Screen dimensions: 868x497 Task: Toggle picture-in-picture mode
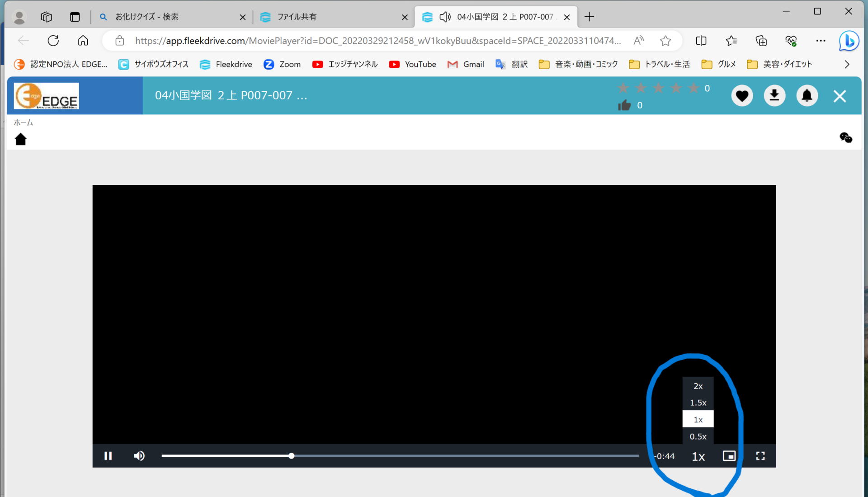(x=729, y=456)
